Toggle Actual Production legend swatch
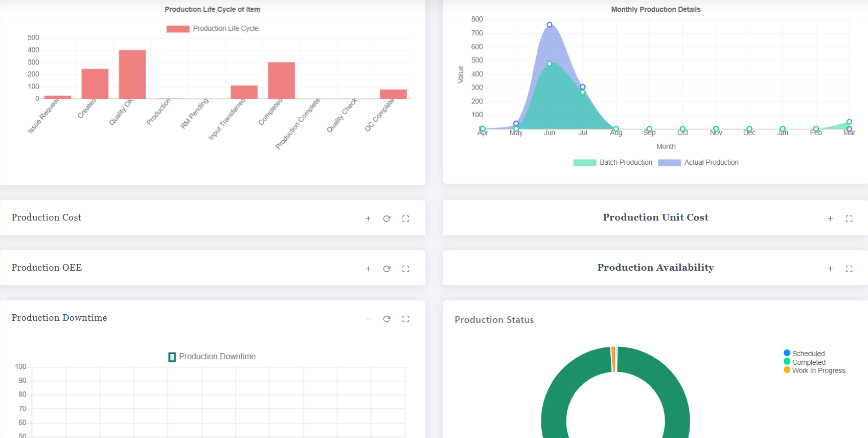 (670, 163)
